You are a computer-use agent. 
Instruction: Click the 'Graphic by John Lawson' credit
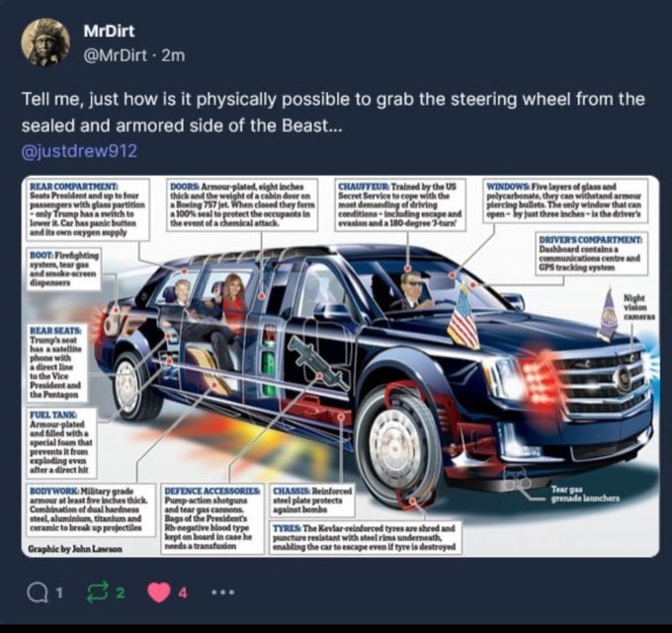pyautogui.click(x=75, y=549)
